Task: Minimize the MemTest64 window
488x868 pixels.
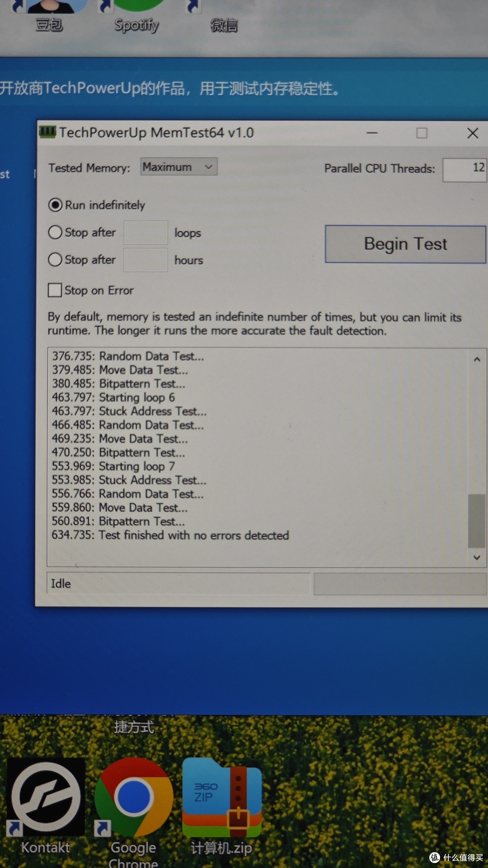Action: 372,133
